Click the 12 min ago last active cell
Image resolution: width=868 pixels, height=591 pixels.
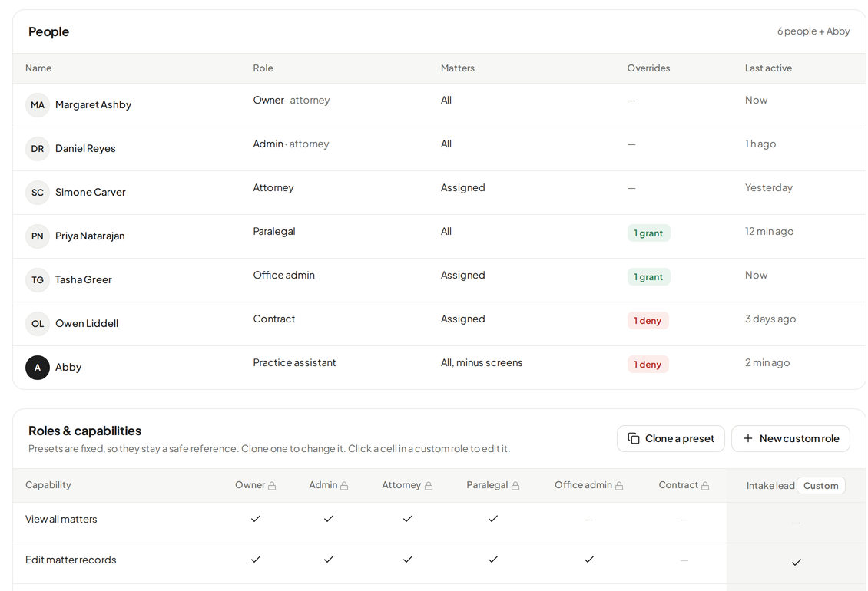pos(769,231)
